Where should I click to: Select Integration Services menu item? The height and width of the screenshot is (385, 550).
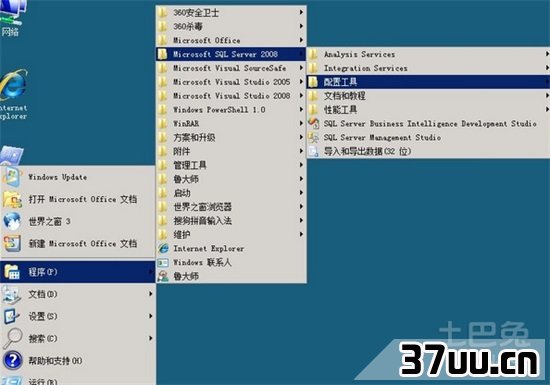point(428,68)
